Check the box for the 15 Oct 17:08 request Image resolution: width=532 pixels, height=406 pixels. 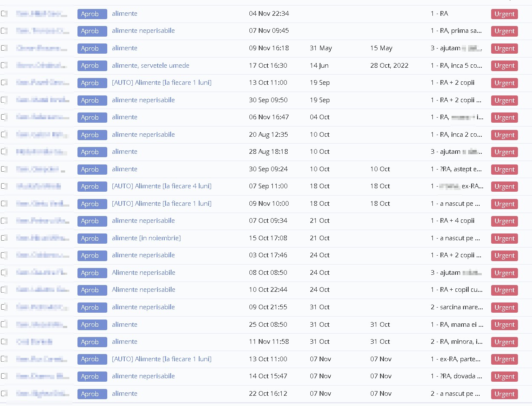4,238
